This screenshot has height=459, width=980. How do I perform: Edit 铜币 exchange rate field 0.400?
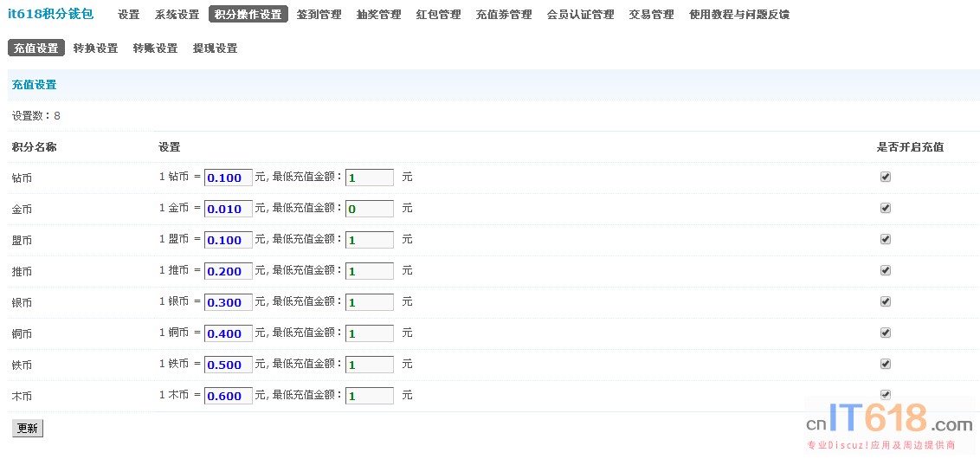(229, 334)
